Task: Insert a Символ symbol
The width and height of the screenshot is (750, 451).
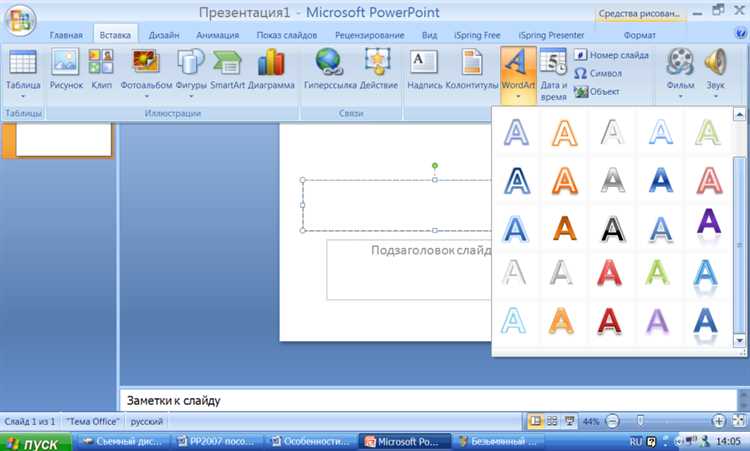Action: point(598,73)
